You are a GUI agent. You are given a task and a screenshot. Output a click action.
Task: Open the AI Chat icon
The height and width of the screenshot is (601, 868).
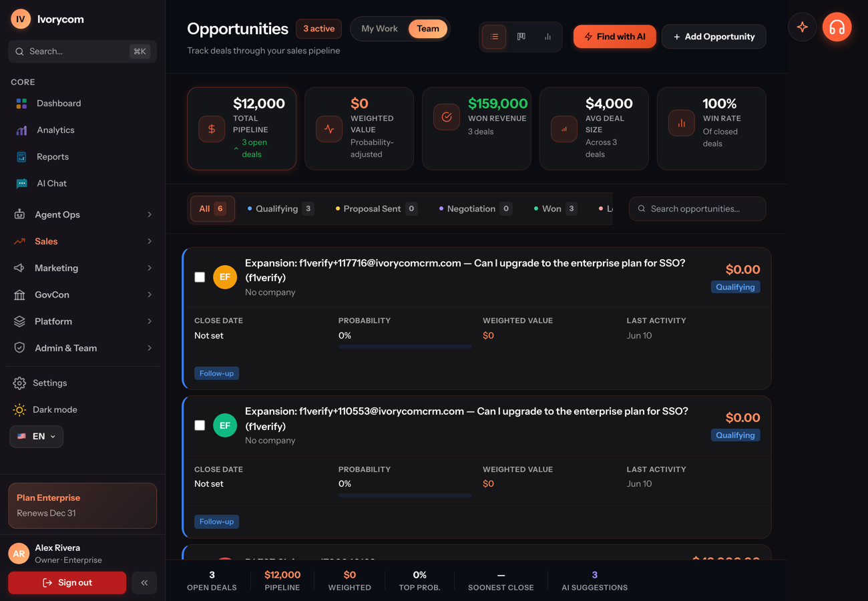tap(21, 184)
